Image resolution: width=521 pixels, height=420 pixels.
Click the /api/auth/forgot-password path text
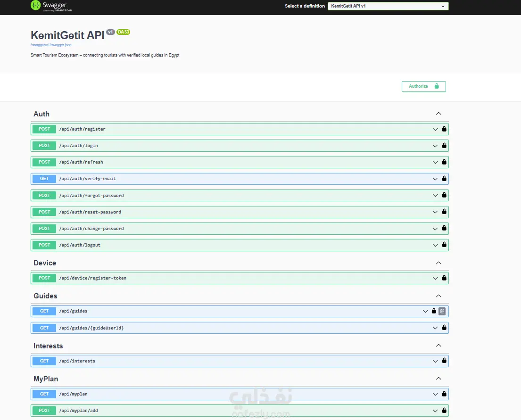(91, 195)
